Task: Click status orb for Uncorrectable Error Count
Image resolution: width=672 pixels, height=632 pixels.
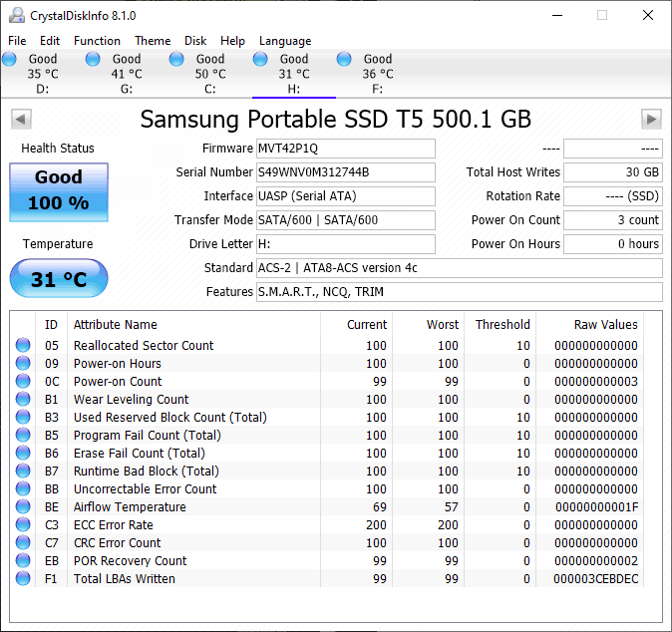Action: click(x=23, y=488)
